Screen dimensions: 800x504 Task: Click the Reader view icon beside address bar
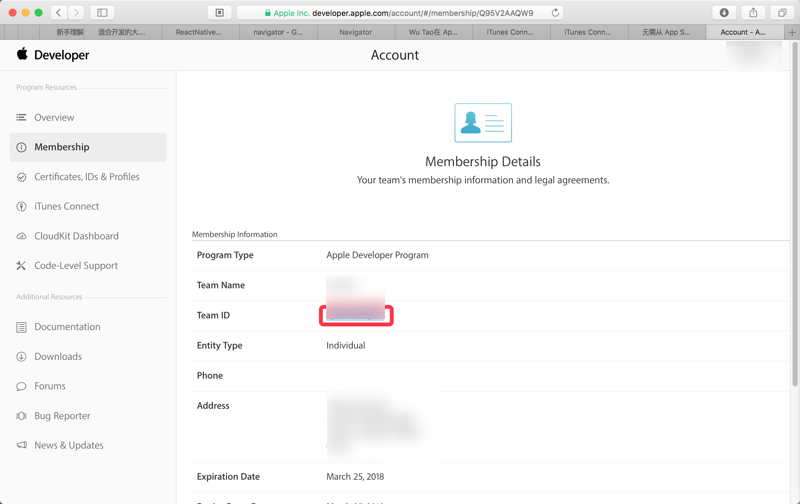[219, 13]
